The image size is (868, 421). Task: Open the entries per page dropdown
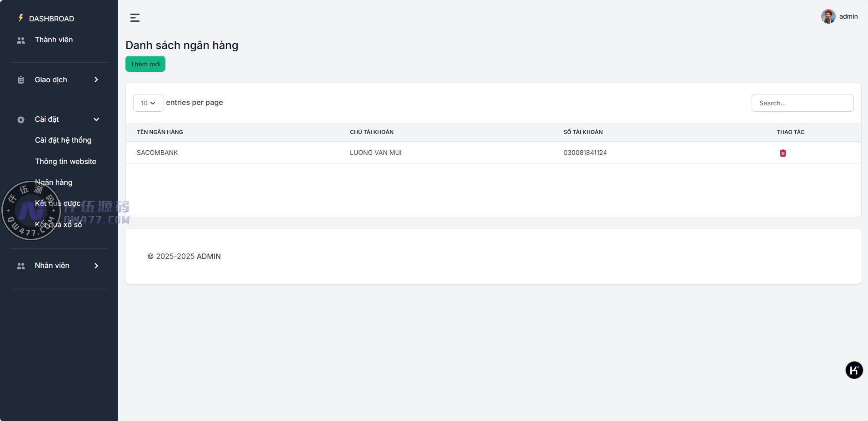[148, 103]
